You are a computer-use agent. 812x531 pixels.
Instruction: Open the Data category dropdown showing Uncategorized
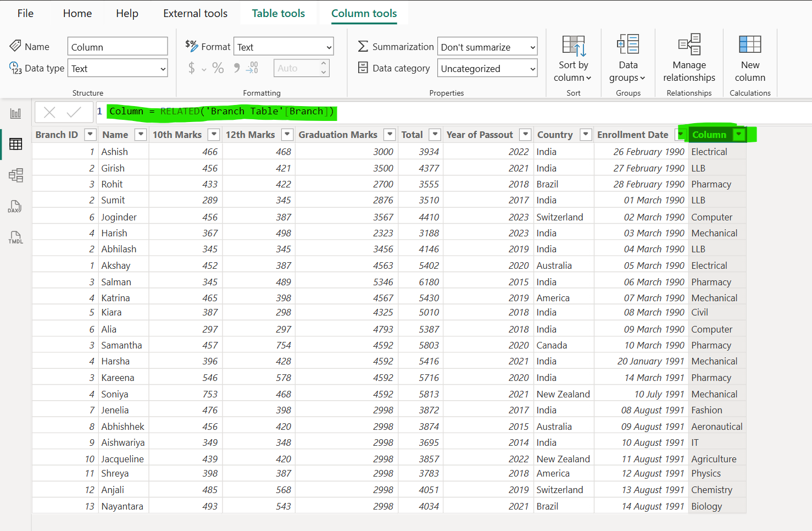pos(487,68)
